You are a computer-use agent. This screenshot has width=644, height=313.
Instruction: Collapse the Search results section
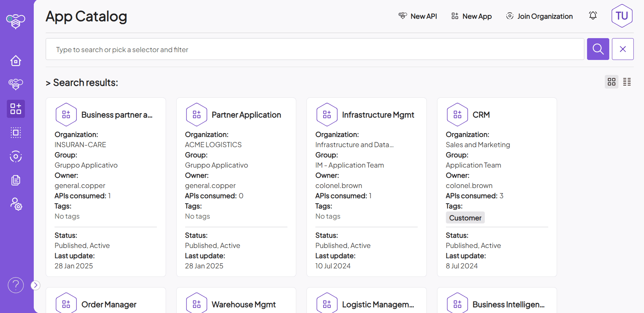[x=48, y=82]
